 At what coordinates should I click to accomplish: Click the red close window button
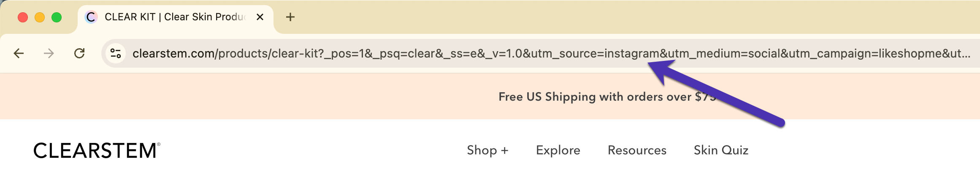[23, 17]
